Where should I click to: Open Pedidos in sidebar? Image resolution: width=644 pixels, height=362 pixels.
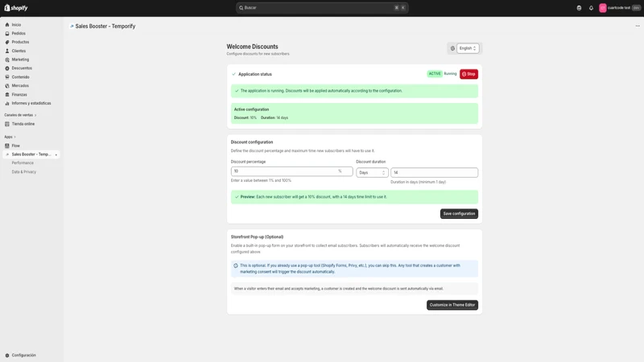(x=19, y=33)
